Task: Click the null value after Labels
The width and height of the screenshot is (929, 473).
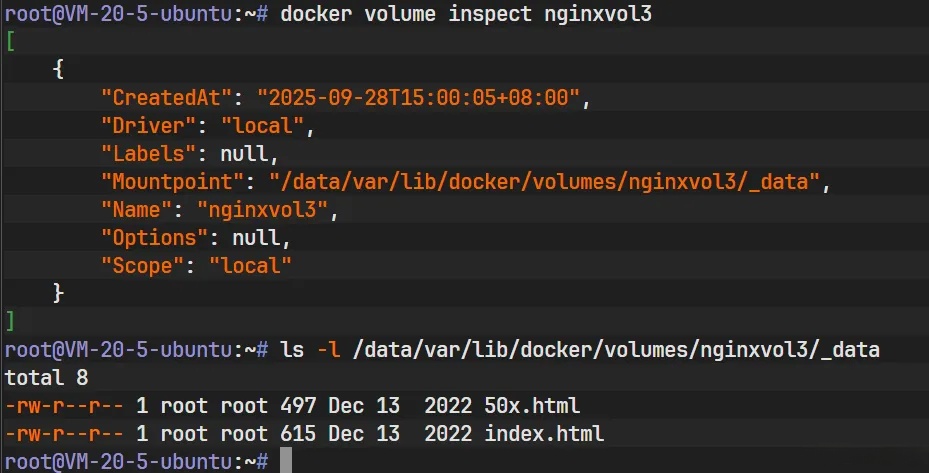Action: click(x=244, y=154)
